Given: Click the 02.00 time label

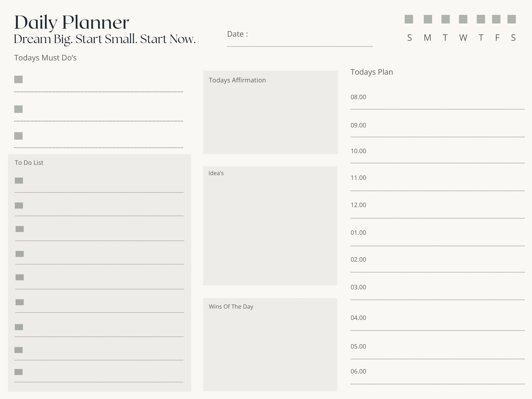Looking at the screenshot, I should coord(358,260).
